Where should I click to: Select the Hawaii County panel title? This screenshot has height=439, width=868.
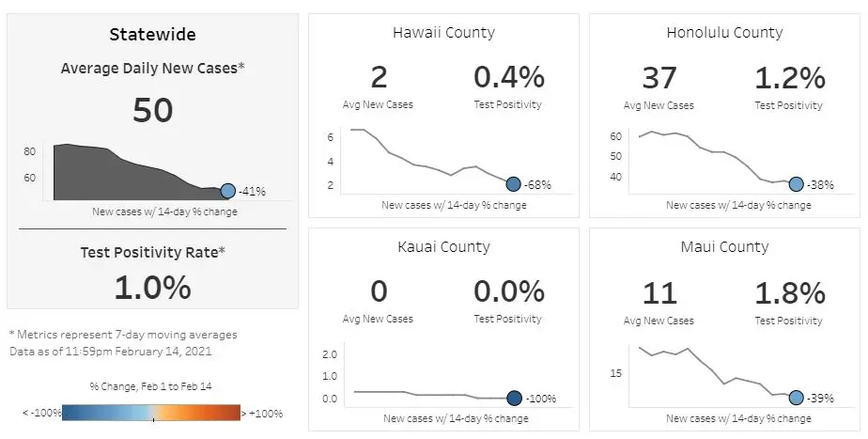443,33
